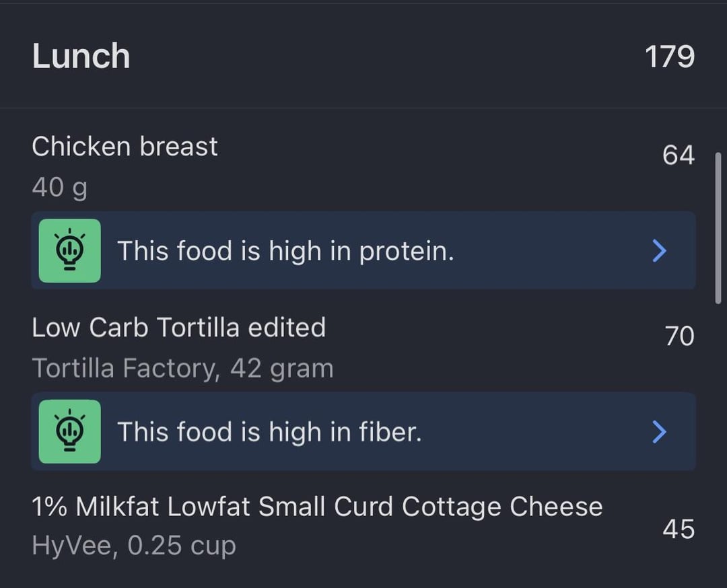Open the 1% Milkfat Cottage Cheese entry

tap(363, 526)
